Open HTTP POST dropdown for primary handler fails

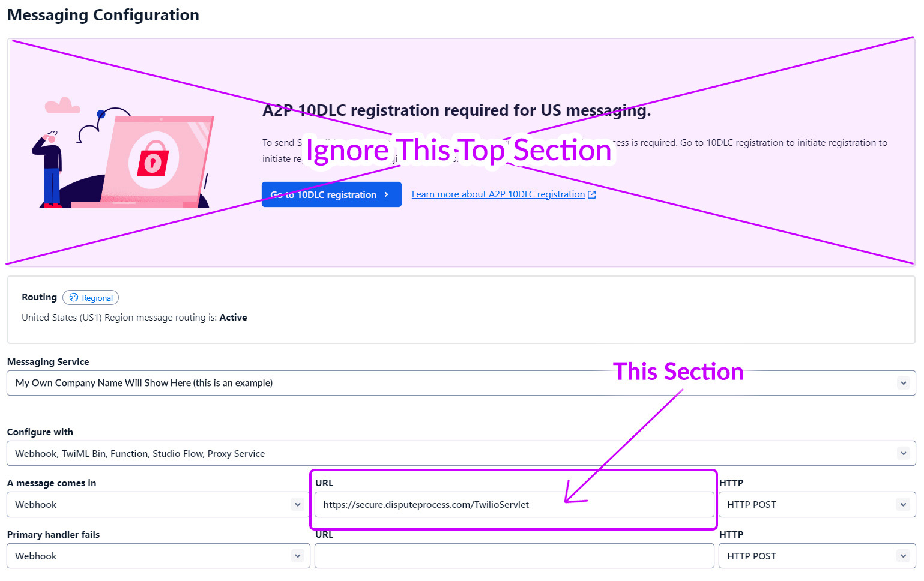coord(817,556)
